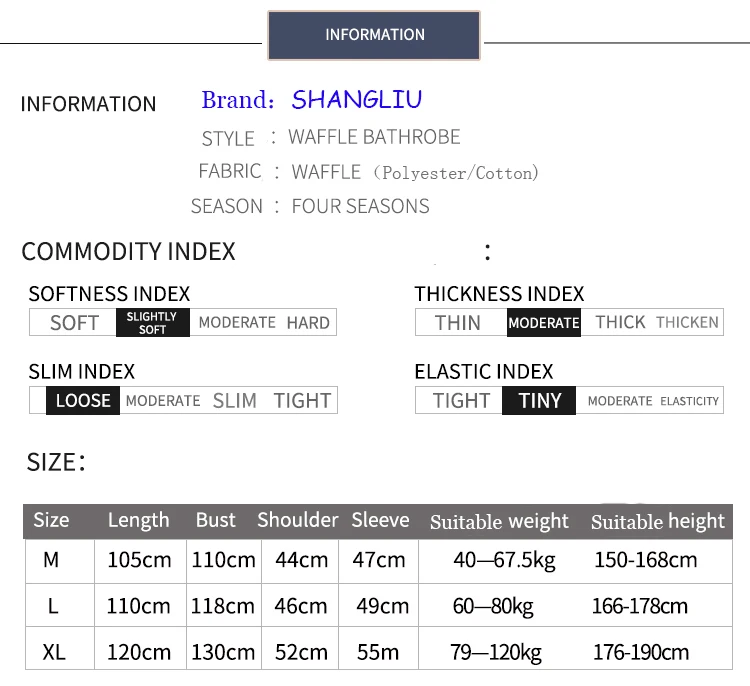Click the INFORMATION header banner

coord(374,35)
